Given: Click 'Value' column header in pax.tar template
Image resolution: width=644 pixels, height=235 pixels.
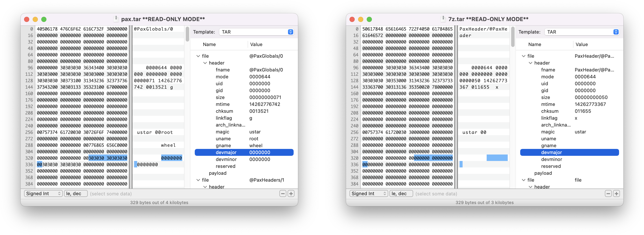Looking at the screenshot, I should click(x=256, y=44).
